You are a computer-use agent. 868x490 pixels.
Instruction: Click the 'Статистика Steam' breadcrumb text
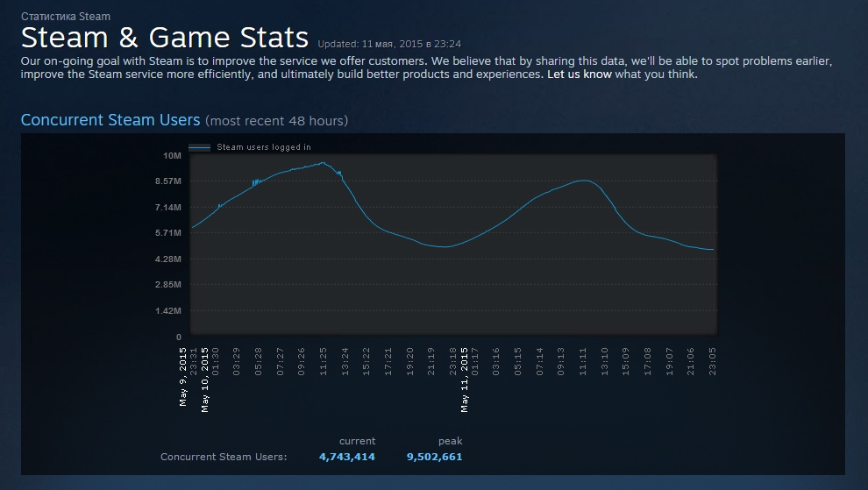[66, 17]
